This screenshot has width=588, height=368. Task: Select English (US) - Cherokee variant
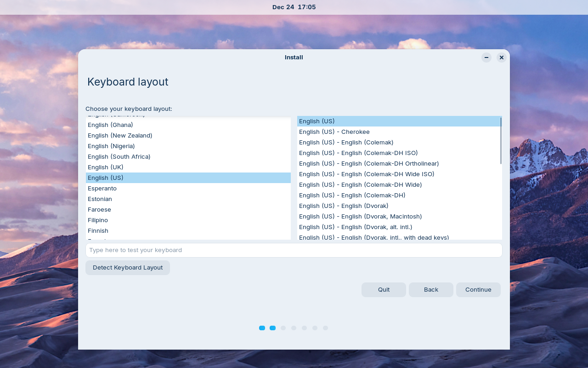[334, 132]
